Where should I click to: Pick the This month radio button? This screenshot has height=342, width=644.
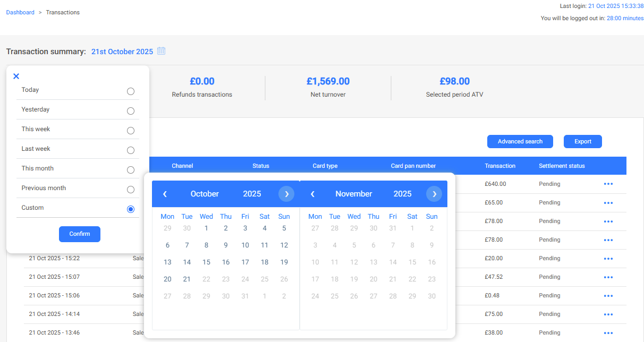131,170
